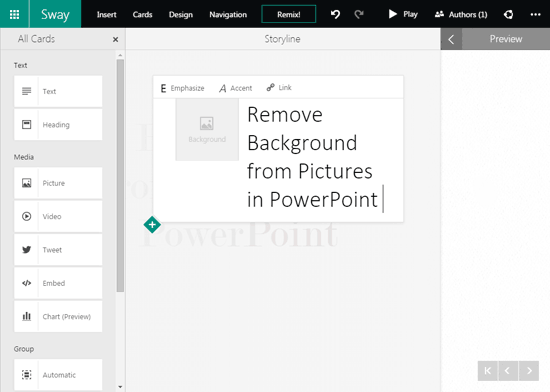The image size is (550, 392).
Task: Redo the last action
Action: click(359, 14)
